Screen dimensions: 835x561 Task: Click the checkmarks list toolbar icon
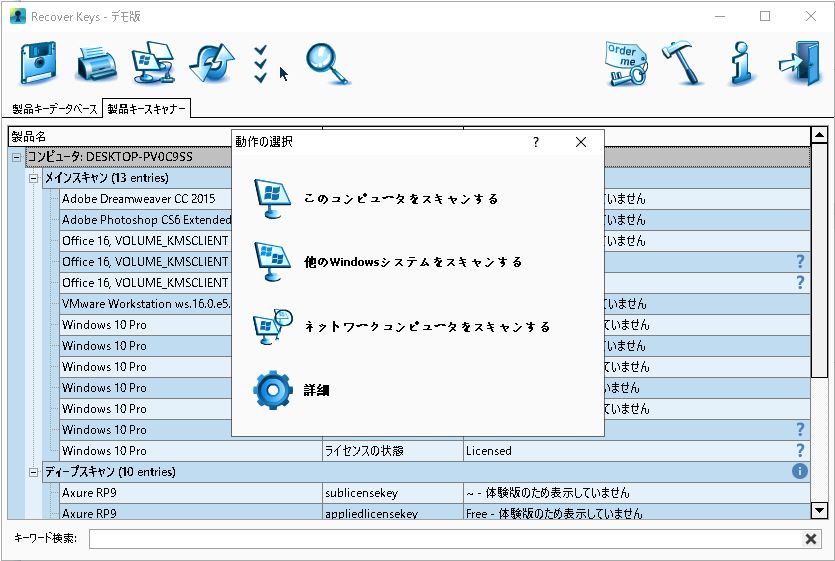[x=260, y=64]
